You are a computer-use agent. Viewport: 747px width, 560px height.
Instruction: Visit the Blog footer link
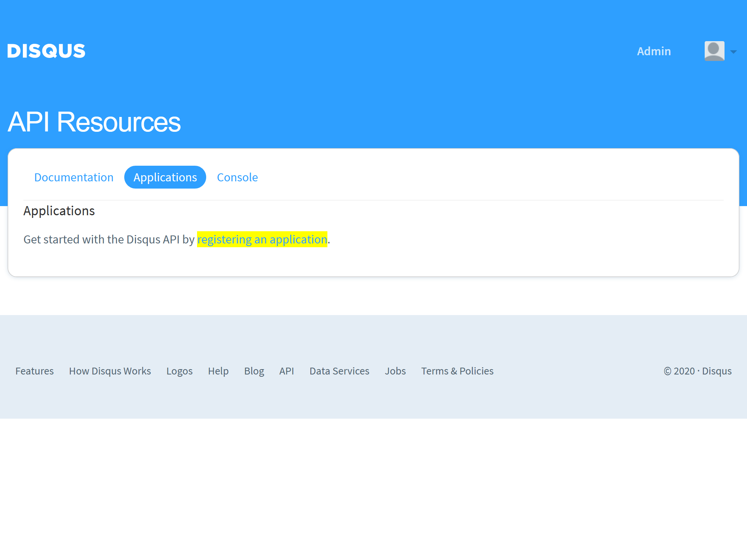[254, 371]
